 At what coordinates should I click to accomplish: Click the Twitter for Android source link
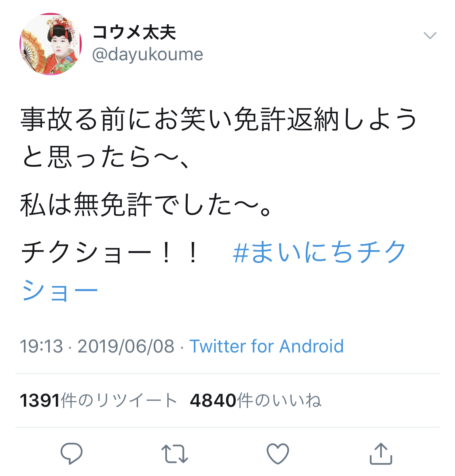click(266, 346)
